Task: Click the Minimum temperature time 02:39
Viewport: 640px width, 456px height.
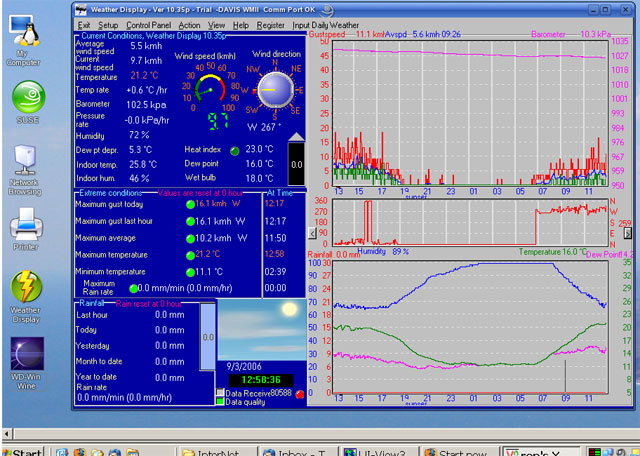Action: pyautogui.click(x=275, y=271)
